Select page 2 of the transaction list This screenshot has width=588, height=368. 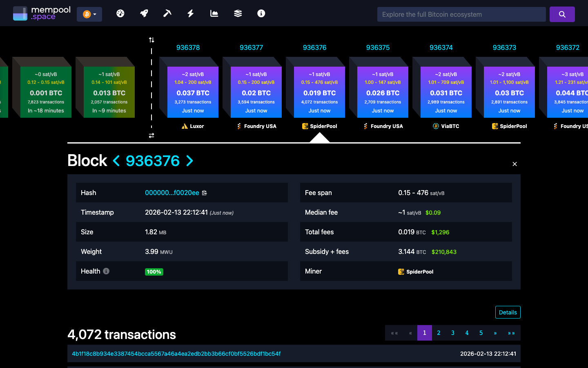coord(439,333)
